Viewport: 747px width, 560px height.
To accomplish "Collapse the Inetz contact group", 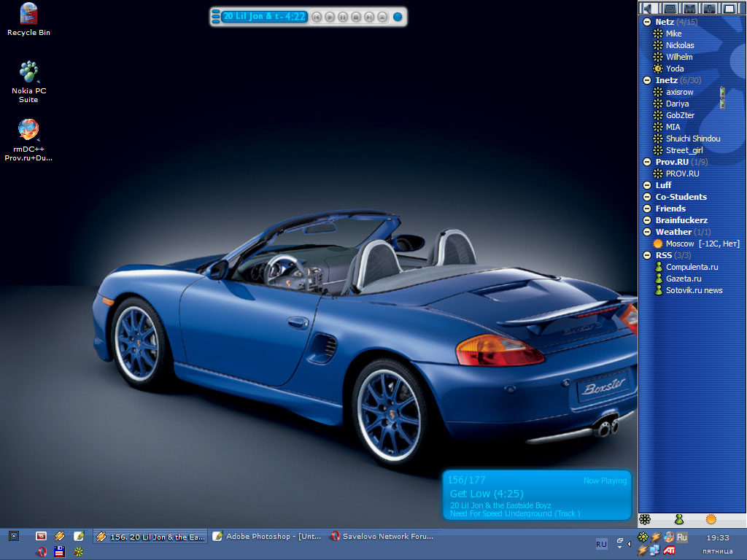I will pos(647,80).
